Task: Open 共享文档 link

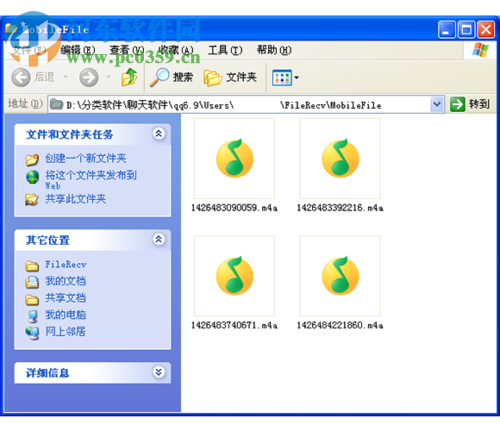Action: [x=66, y=298]
